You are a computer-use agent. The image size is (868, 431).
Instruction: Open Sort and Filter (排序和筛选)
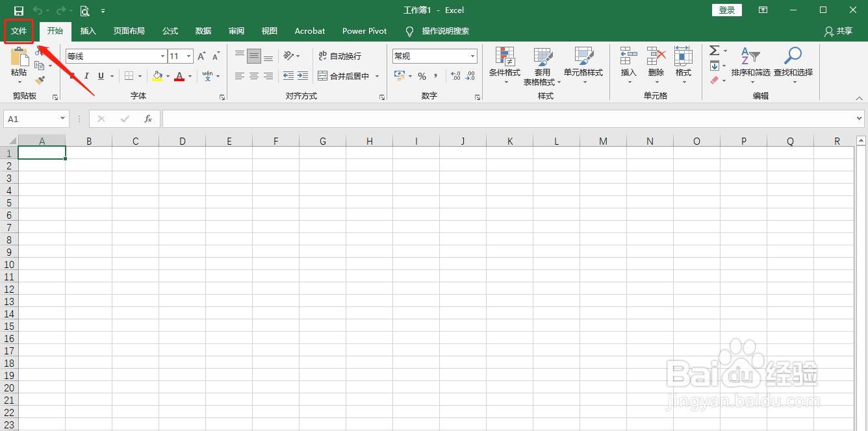(751, 66)
